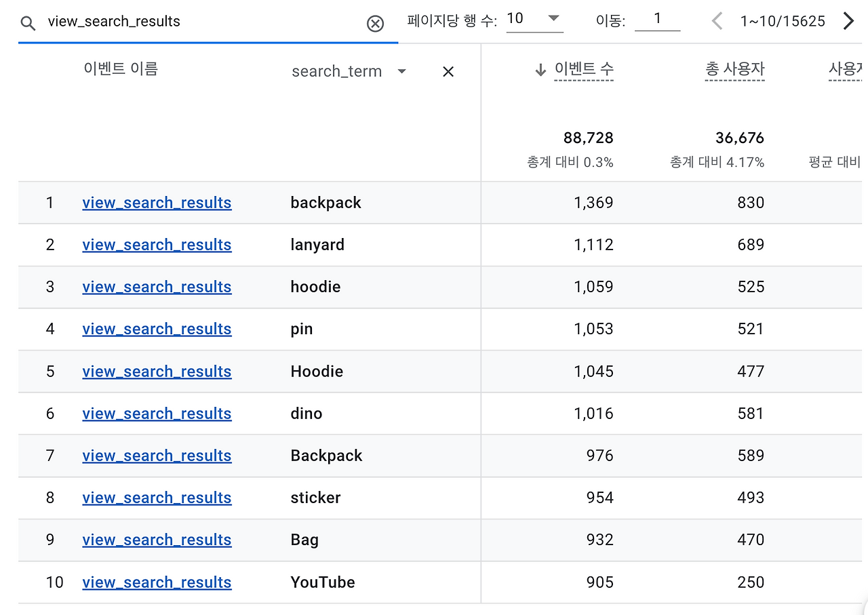Click the descending sort arrow for 이벤트 수
868x615 pixels.
[540, 69]
